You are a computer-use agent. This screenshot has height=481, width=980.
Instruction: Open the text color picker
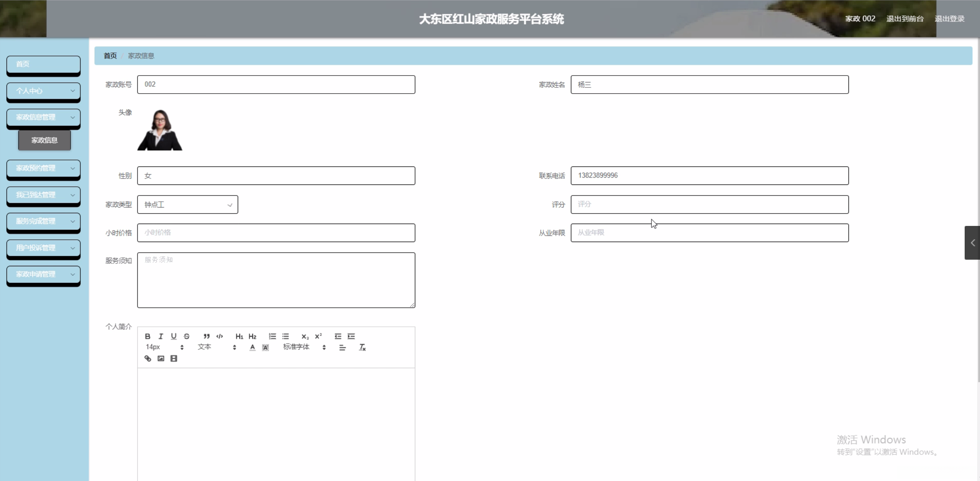(252, 348)
